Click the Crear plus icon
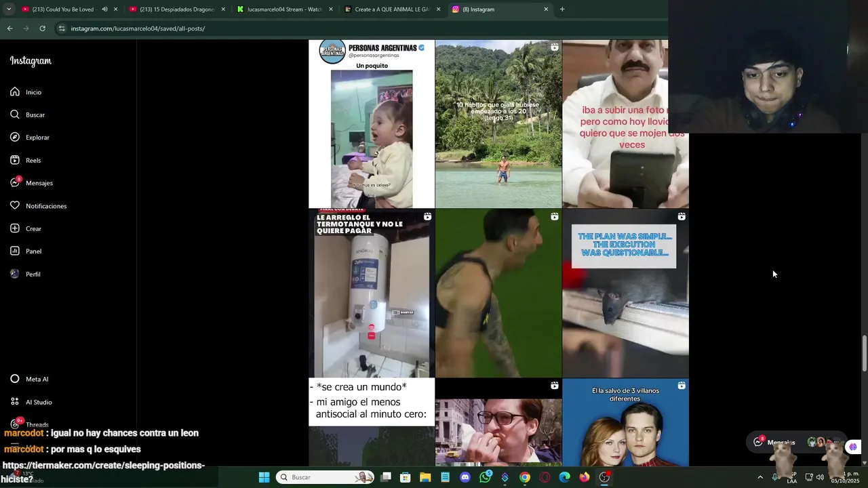The width and height of the screenshot is (868, 488). [x=15, y=228]
